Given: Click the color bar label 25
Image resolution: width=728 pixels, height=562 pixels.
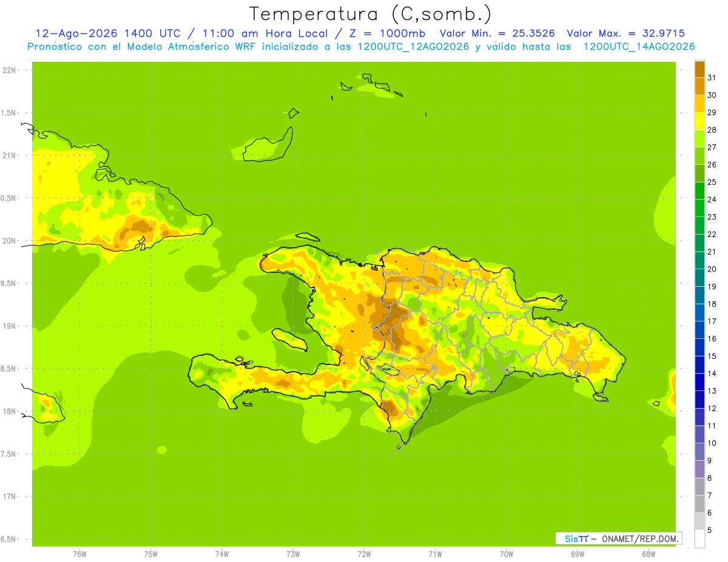Looking at the screenshot, I should pos(712,182).
